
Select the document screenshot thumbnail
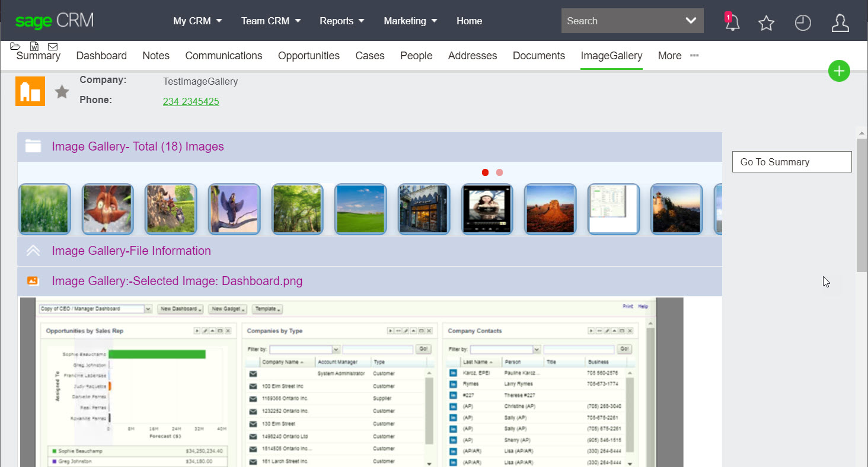click(614, 209)
